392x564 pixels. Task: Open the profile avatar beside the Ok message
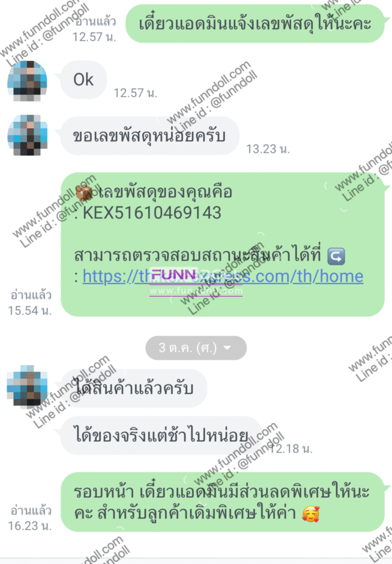[x=28, y=80]
